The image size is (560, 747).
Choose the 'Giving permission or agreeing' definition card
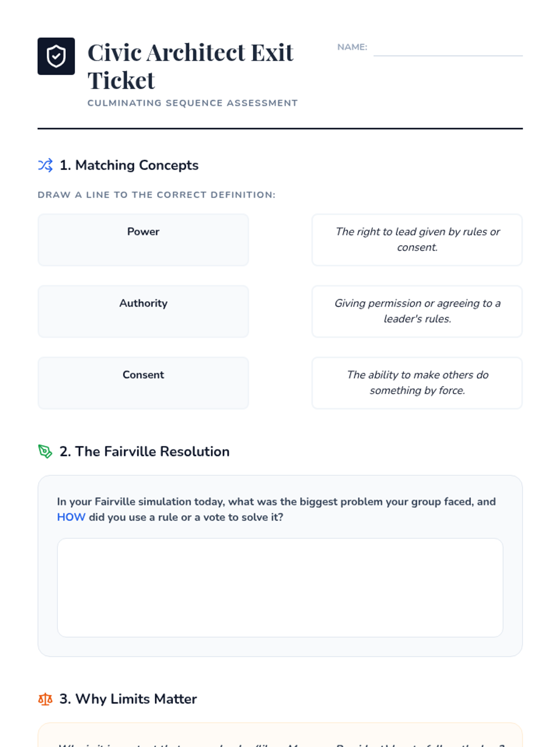[417, 311]
